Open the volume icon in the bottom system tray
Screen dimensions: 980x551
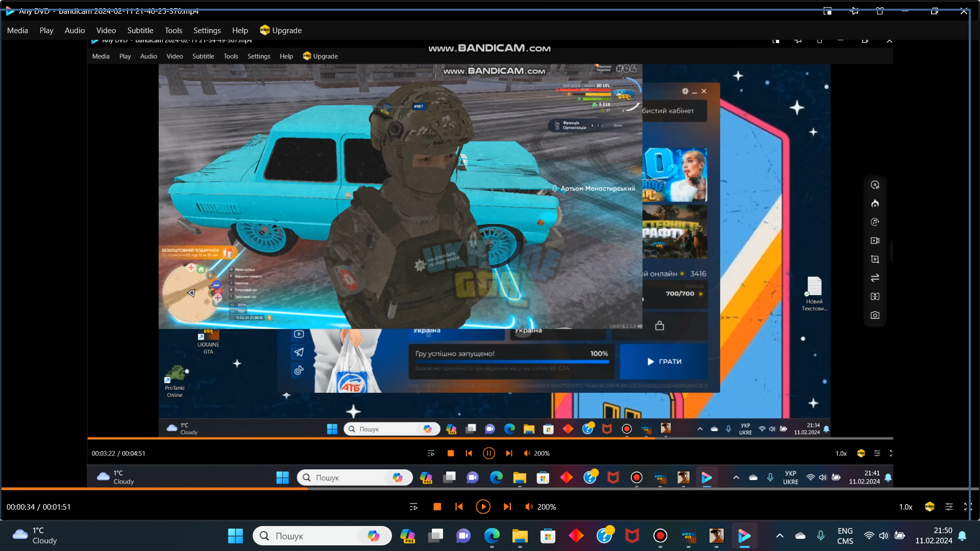(x=884, y=536)
